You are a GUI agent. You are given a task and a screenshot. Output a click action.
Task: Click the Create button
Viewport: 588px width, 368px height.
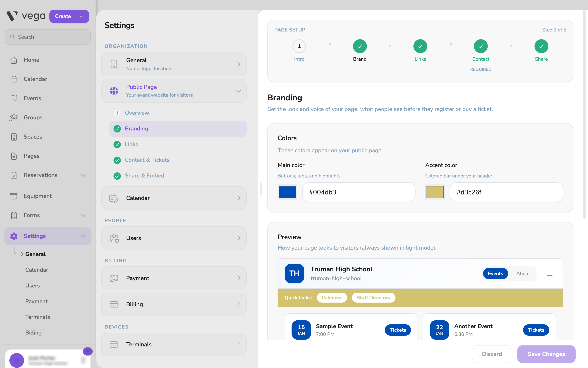tap(63, 16)
